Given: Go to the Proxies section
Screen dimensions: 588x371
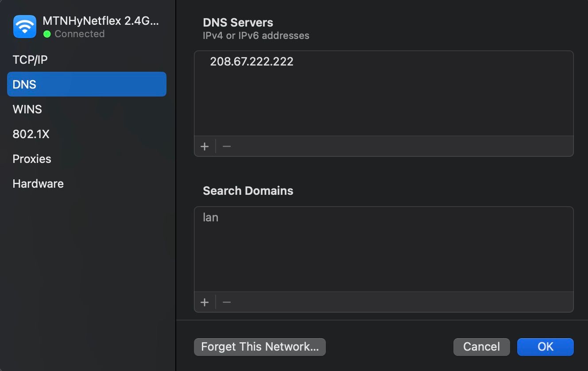Looking at the screenshot, I should pos(32,159).
